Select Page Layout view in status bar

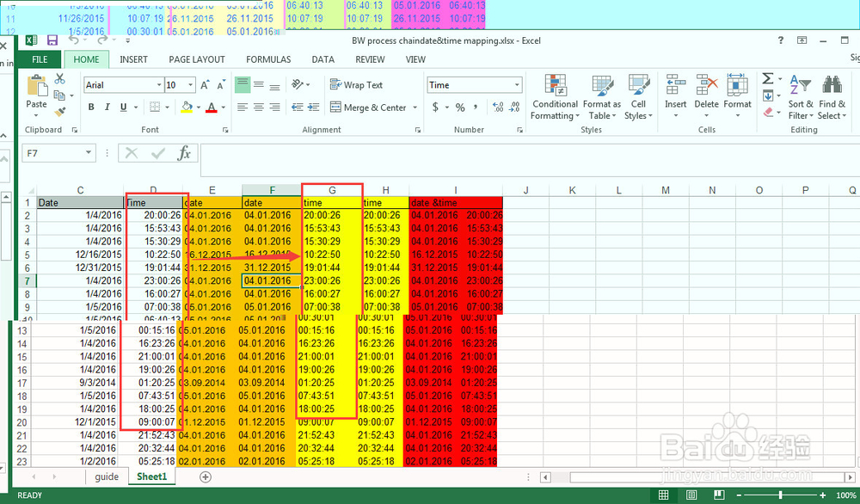pos(691,495)
